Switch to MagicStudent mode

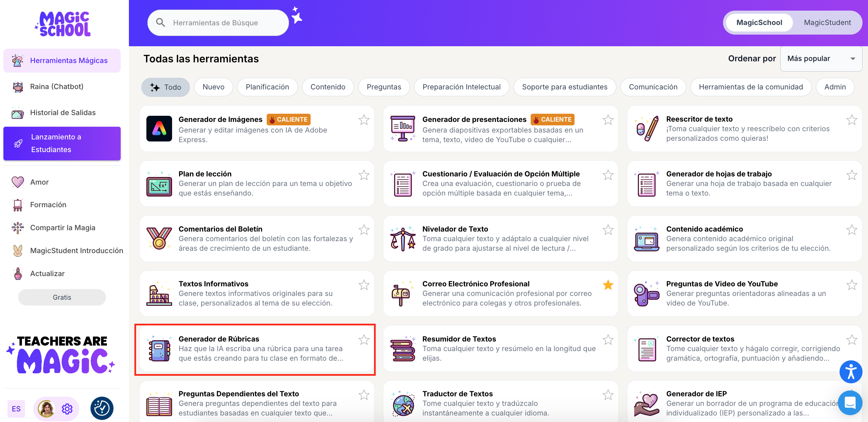pyautogui.click(x=827, y=23)
